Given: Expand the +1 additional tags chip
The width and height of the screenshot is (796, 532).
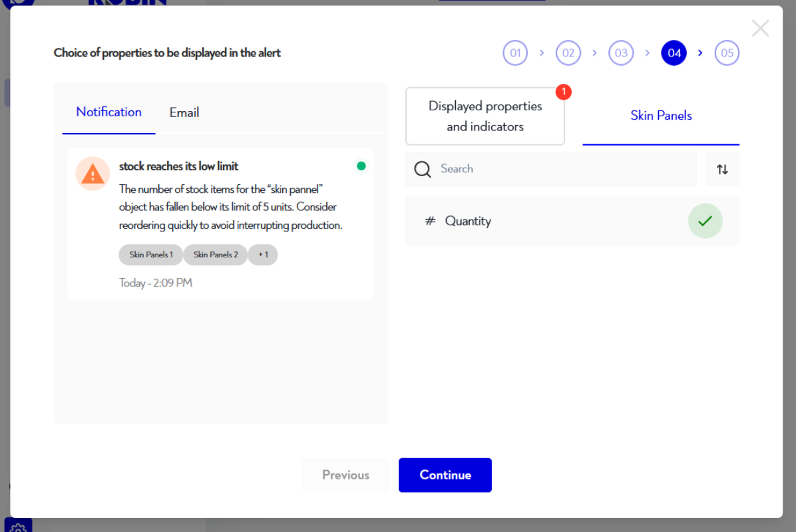Looking at the screenshot, I should click(x=263, y=255).
